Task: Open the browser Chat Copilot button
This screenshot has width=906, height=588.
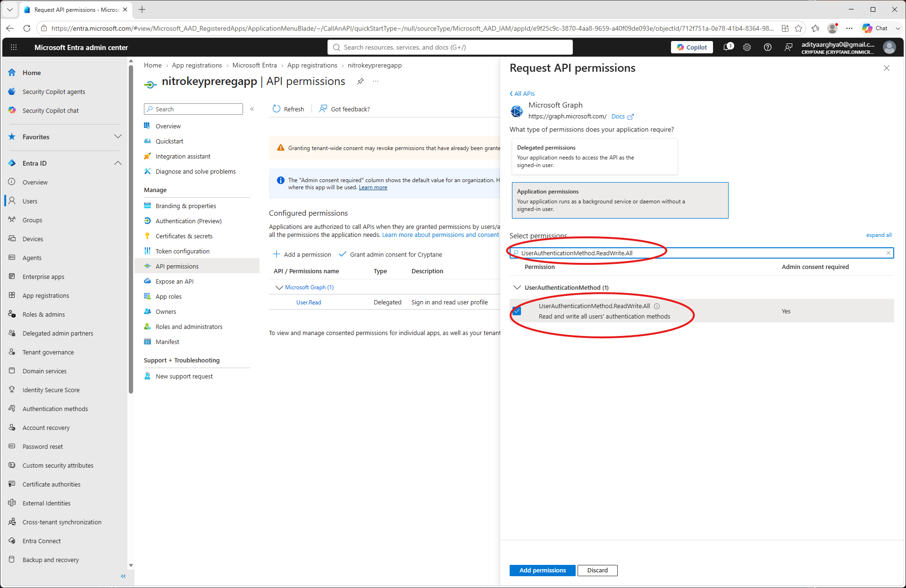Action: point(876,28)
